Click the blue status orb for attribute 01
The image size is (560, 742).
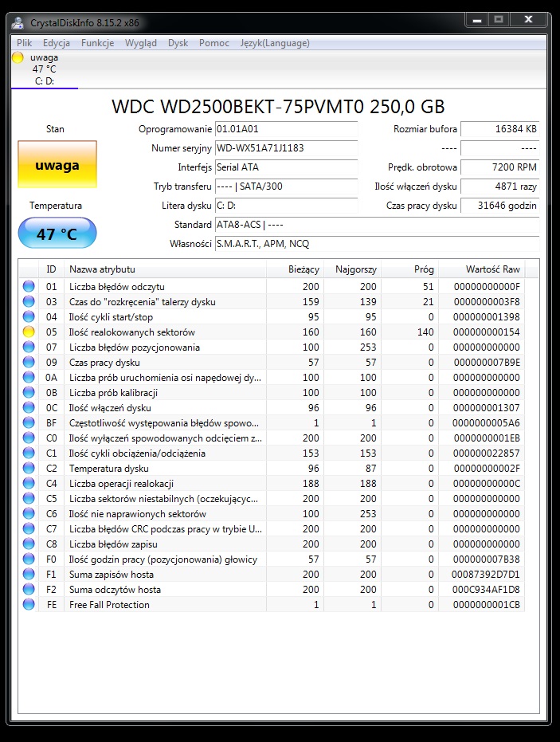(x=29, y=286)
